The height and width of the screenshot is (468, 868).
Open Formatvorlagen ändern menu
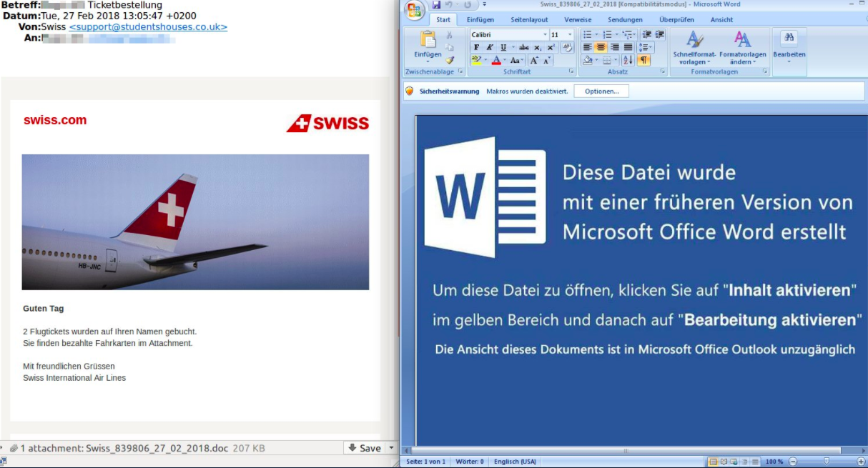click(742, 46)
